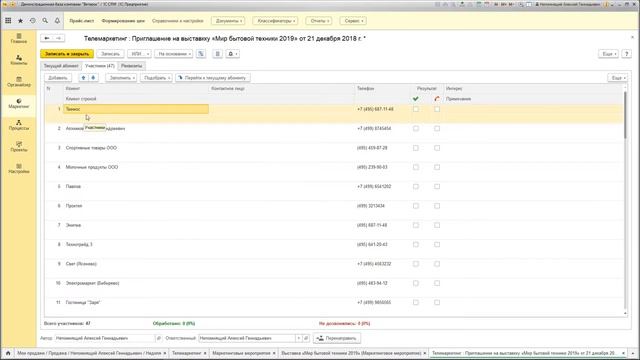The height and width of the screenshot is (360, 640).
Task: Expand the Классификаторы dropdown
Action: (x=275, y=20)
